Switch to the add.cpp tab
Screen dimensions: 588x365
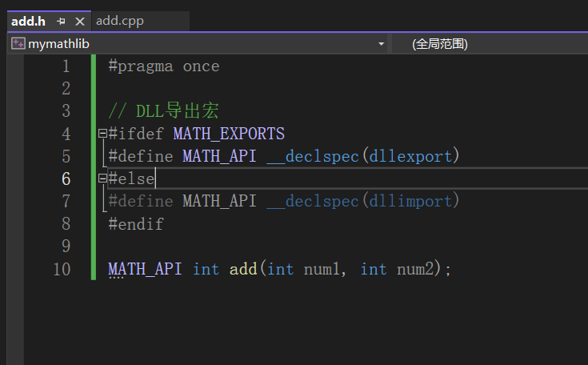coord(120,21)
